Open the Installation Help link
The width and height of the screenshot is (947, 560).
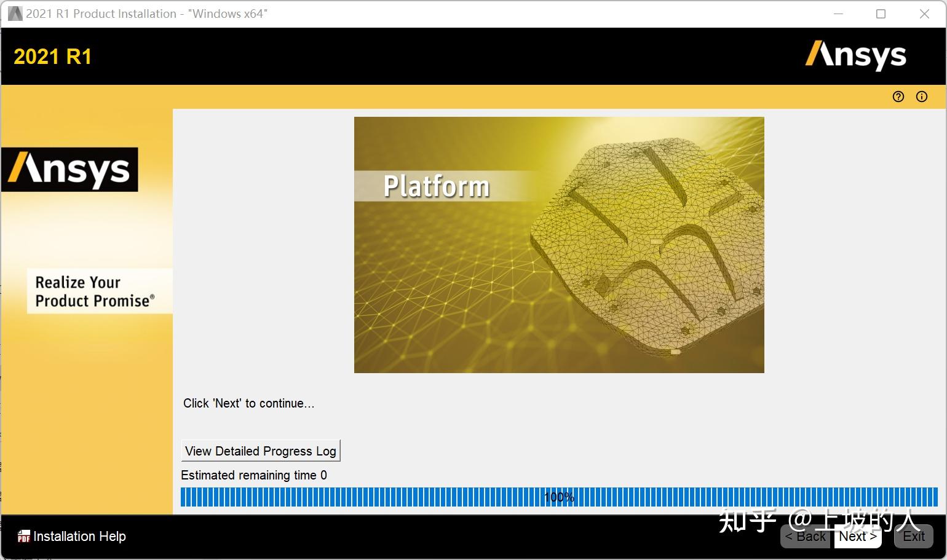pyautogui.click(x=79, y=537)
